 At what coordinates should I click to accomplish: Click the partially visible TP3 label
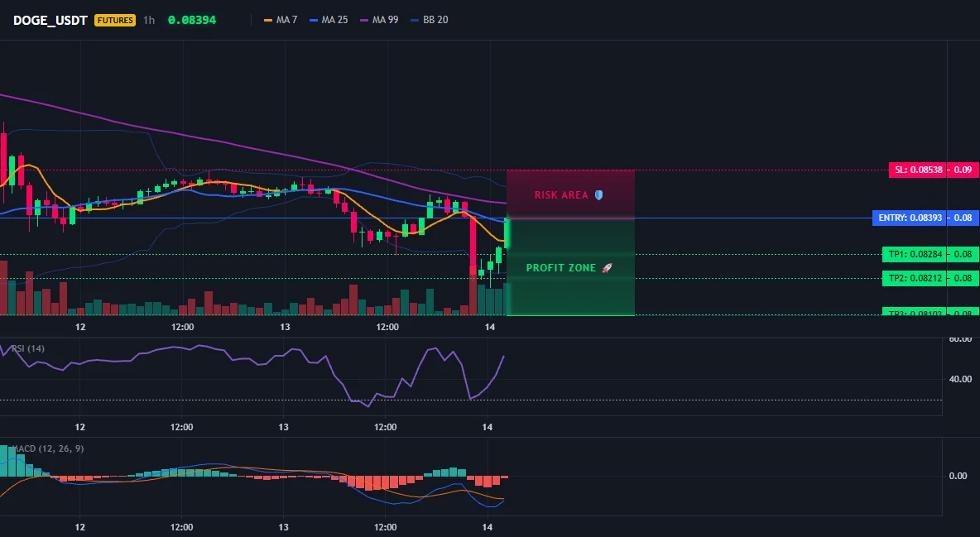[915, 313]
